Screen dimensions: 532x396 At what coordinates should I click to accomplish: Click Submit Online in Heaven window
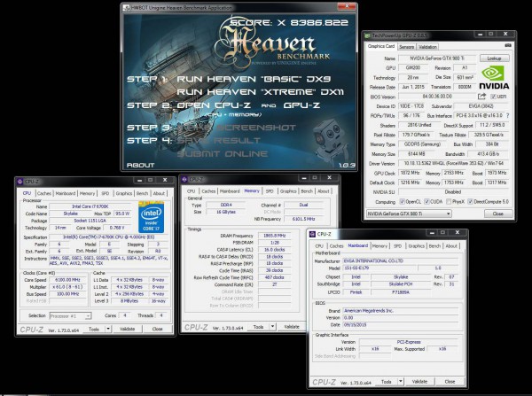pos(223,153)
